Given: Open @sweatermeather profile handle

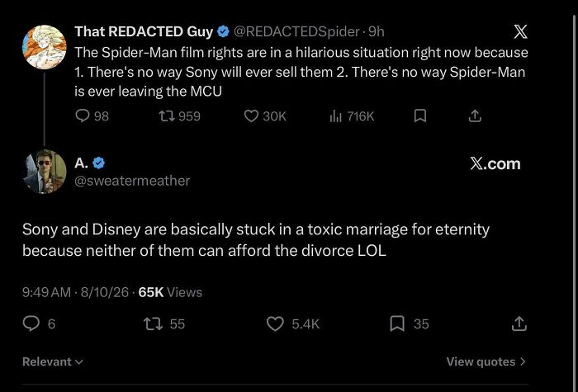Looking at the screenshot, I should tap(132, 181).
